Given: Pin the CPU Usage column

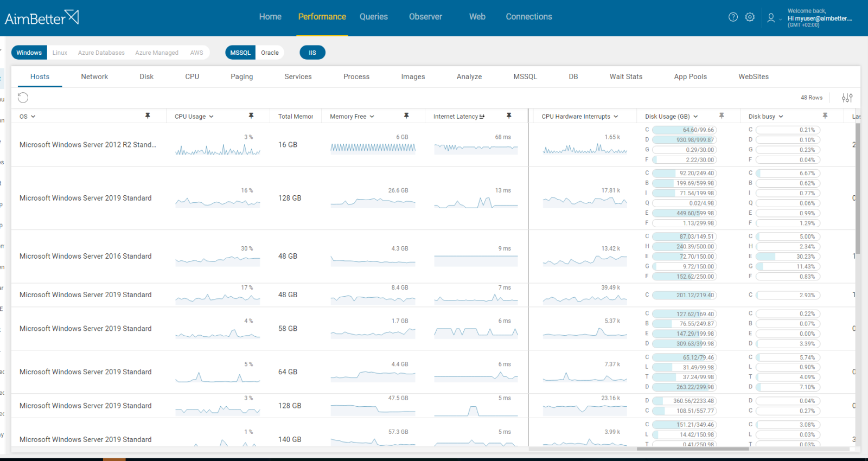Looking at the screenshot, I should coord(251,116).
